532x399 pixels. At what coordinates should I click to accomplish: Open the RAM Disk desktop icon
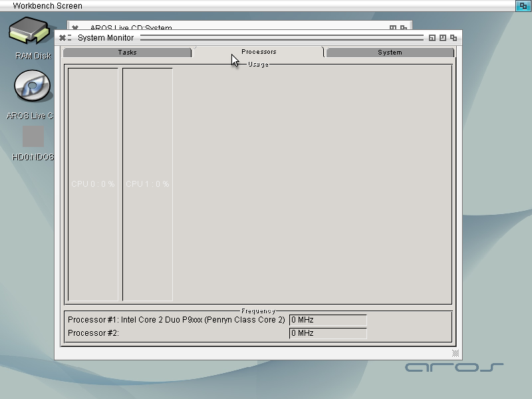pos(30,31)
